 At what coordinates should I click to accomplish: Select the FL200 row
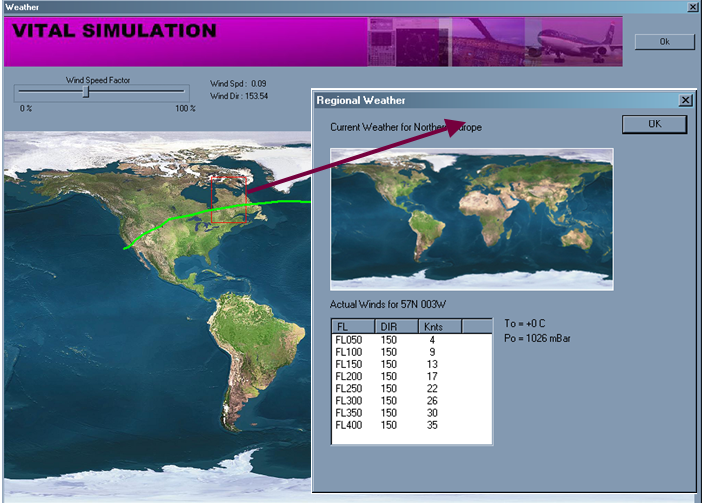(412, 377)
